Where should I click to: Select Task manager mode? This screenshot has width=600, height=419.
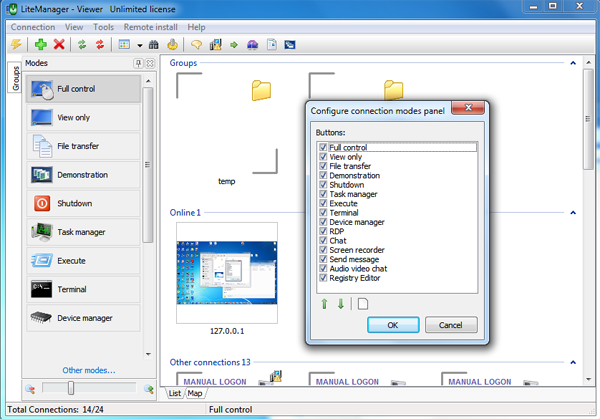pos(83,232)
